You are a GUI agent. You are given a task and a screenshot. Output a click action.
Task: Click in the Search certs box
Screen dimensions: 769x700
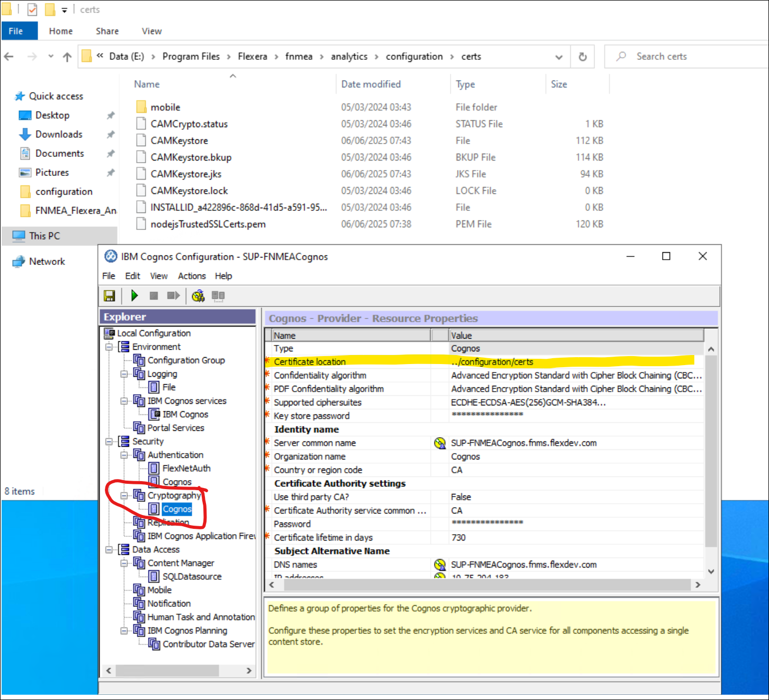pyautogui.click(x=686, y=57)
